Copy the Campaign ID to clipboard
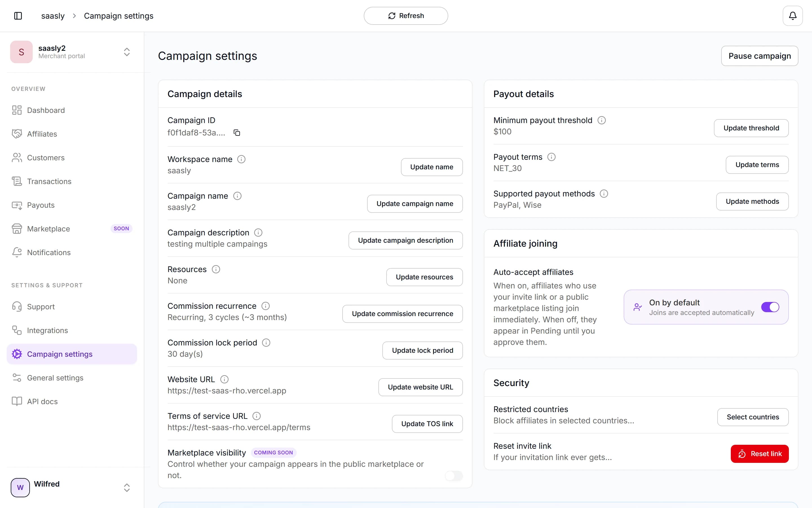The height and width of the screenshot is (508, 812). (237, 133)
